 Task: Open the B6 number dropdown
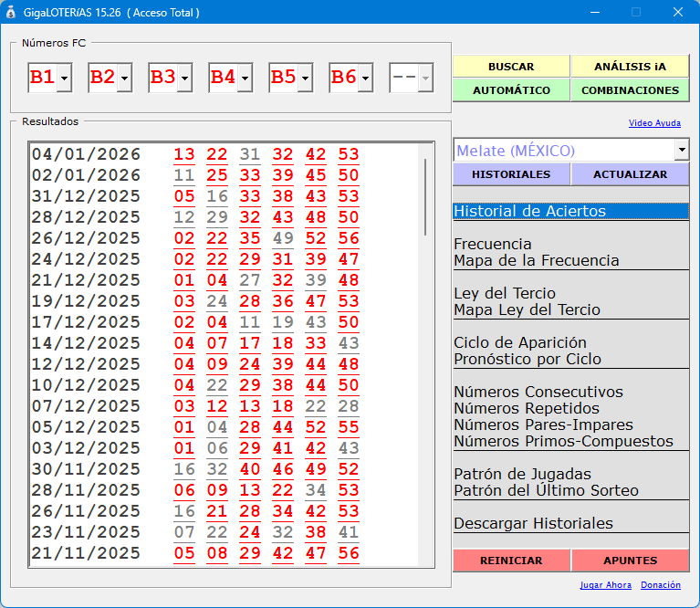366,78
